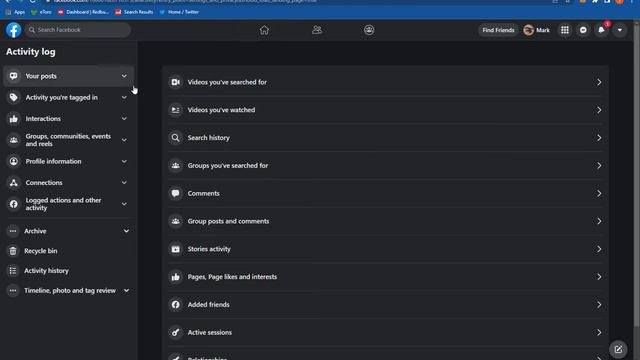This screenshot has width=640, height=360.
Task: Open Activity history in sidebar
Action: click(x=69, y=271)
